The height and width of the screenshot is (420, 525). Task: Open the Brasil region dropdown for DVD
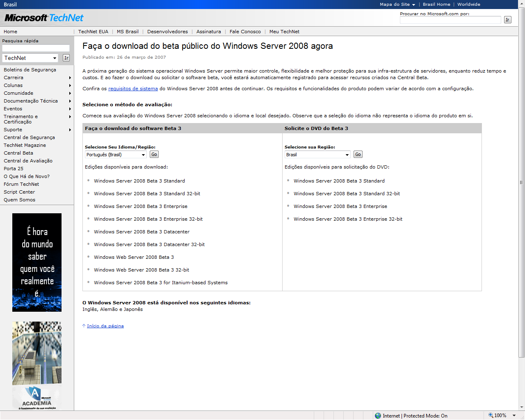[317, 155]
